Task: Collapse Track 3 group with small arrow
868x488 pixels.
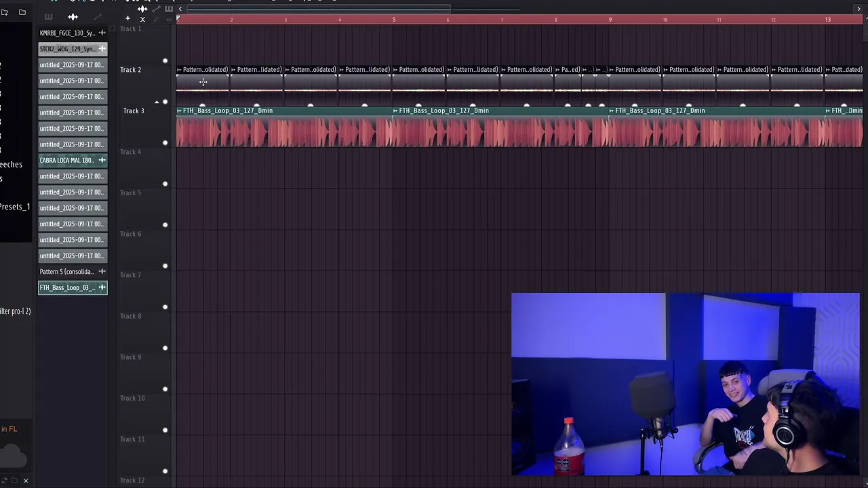Action: [x=157, y=102]
